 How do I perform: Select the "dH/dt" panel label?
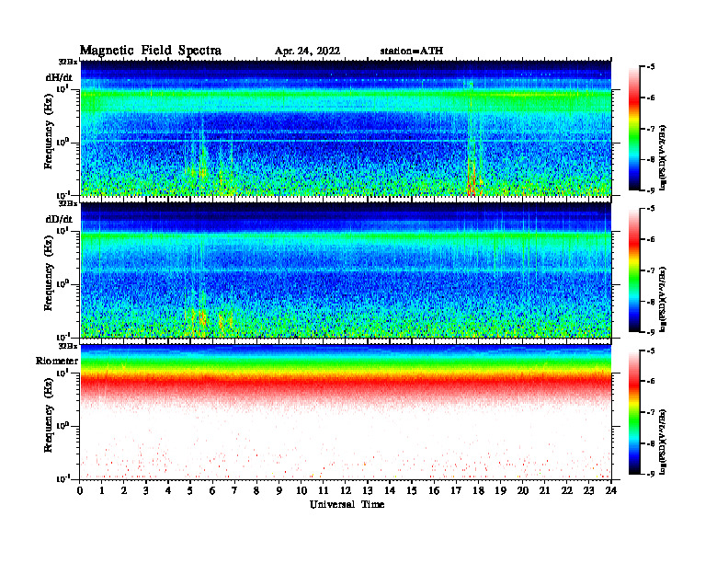point(59,77)
